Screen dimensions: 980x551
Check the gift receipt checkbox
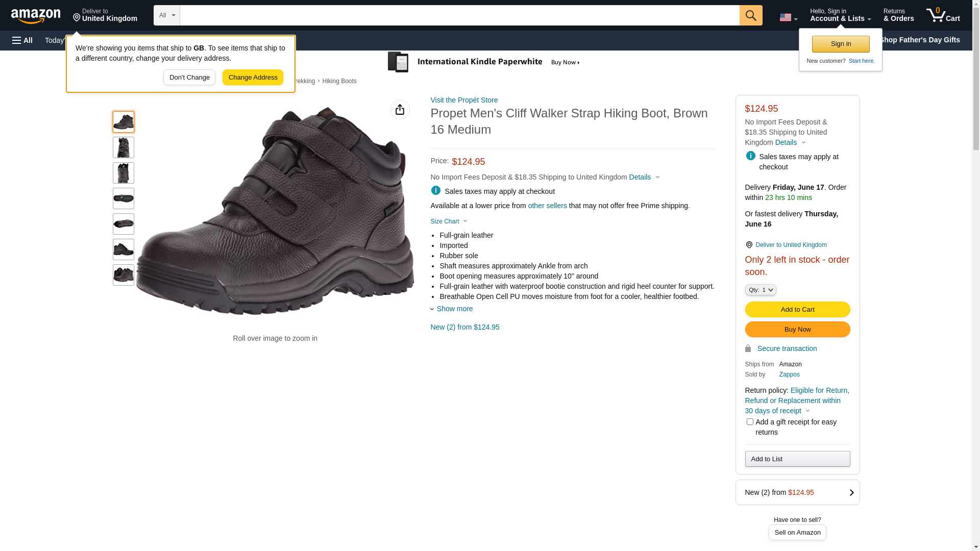coord(750,422)
